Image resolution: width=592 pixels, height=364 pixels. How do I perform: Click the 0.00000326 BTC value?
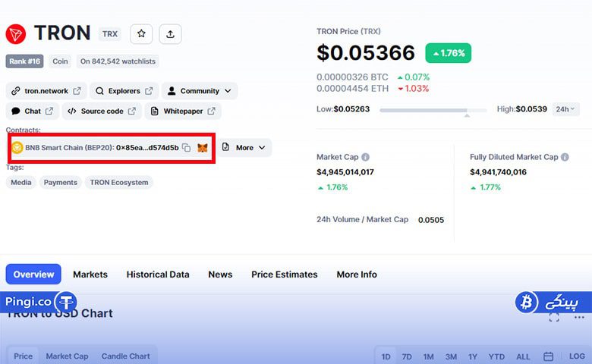pyautogui.click(x=352, y=77)
